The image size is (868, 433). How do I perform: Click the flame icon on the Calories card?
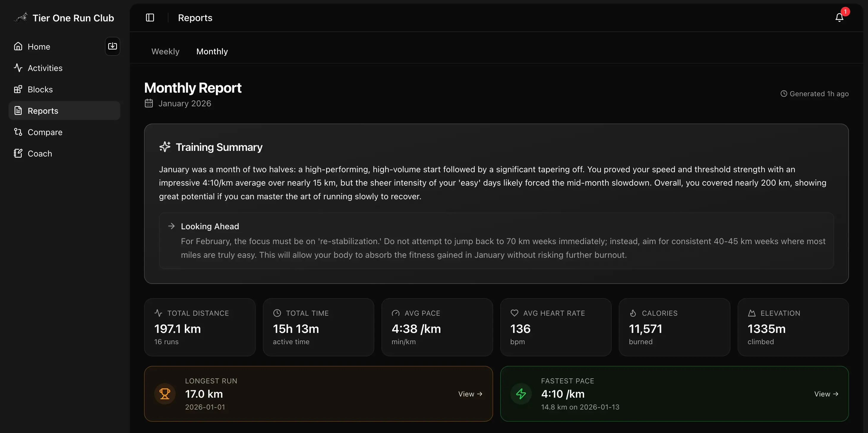[x=633, y=313]
